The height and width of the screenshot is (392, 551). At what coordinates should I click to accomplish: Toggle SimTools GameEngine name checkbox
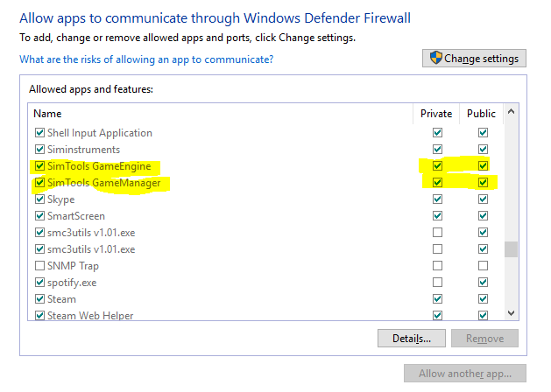click(x=39, y=166)
